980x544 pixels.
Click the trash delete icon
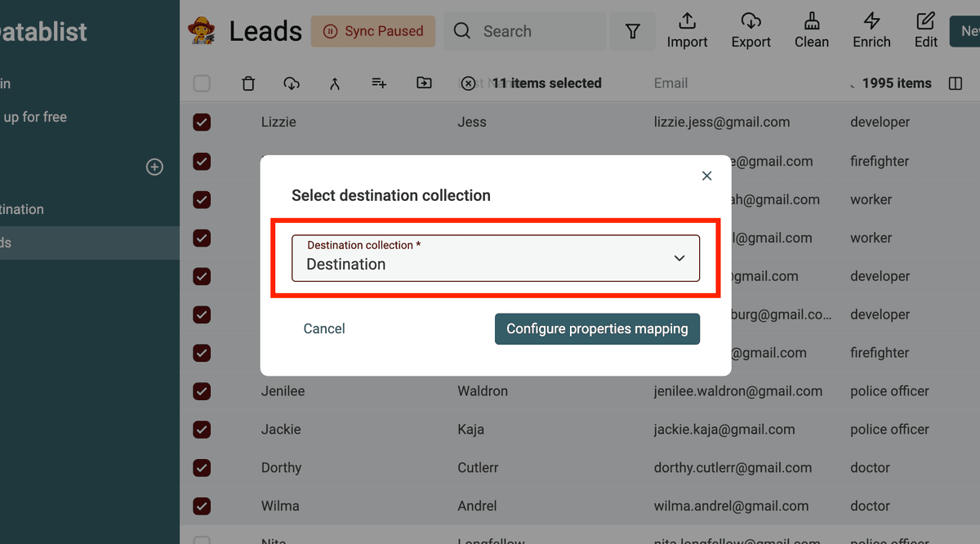click(x=249, y=83)
